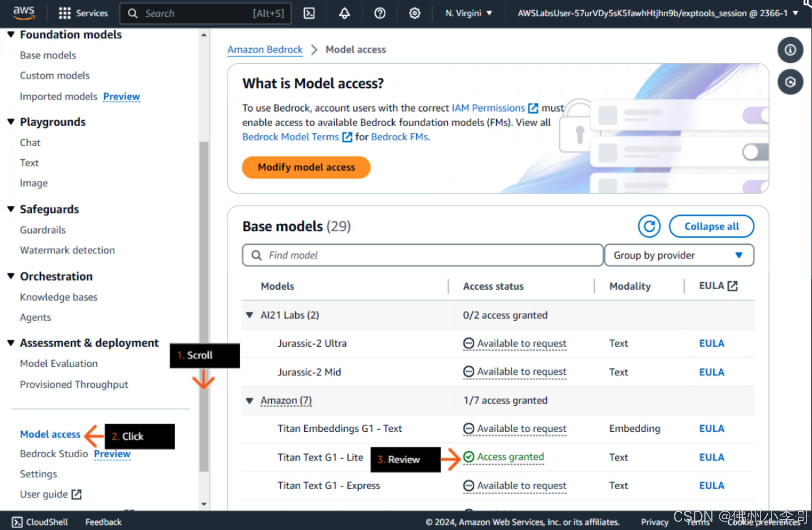Collapse the Foundation models section

[x=11, y=34]
